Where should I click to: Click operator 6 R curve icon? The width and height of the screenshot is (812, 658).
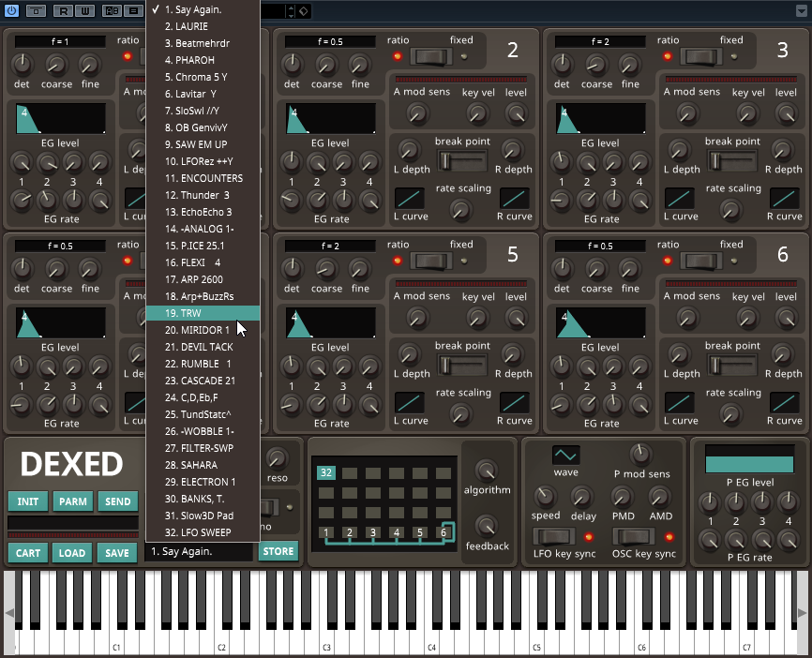784,403
